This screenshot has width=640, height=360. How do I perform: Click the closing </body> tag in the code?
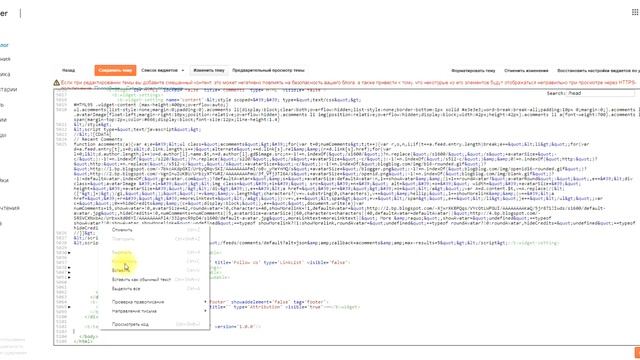(89, 337)
